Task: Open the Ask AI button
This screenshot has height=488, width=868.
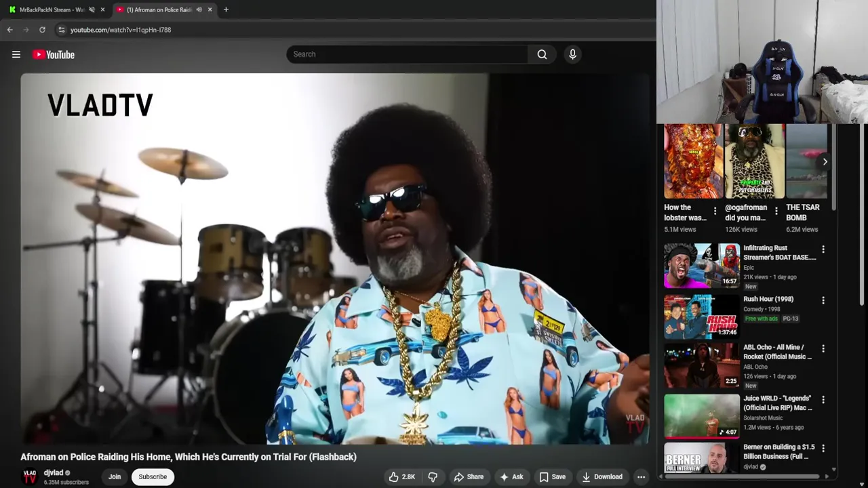Action: [x=511, y=476]
